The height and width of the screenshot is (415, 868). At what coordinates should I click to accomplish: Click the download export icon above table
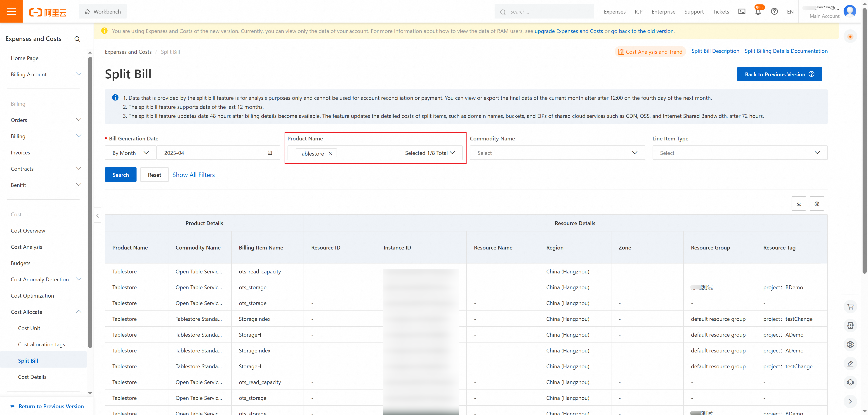click(799, 204)
